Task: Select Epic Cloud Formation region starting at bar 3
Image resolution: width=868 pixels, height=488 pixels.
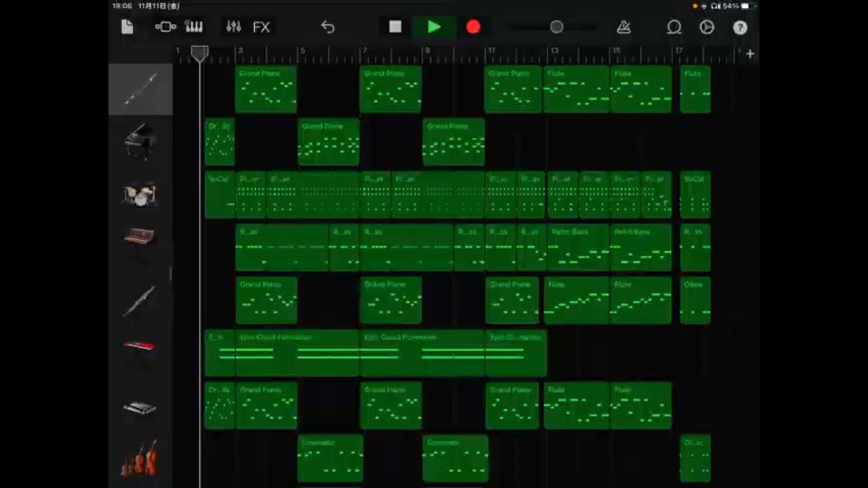Action: pos(297,352)
